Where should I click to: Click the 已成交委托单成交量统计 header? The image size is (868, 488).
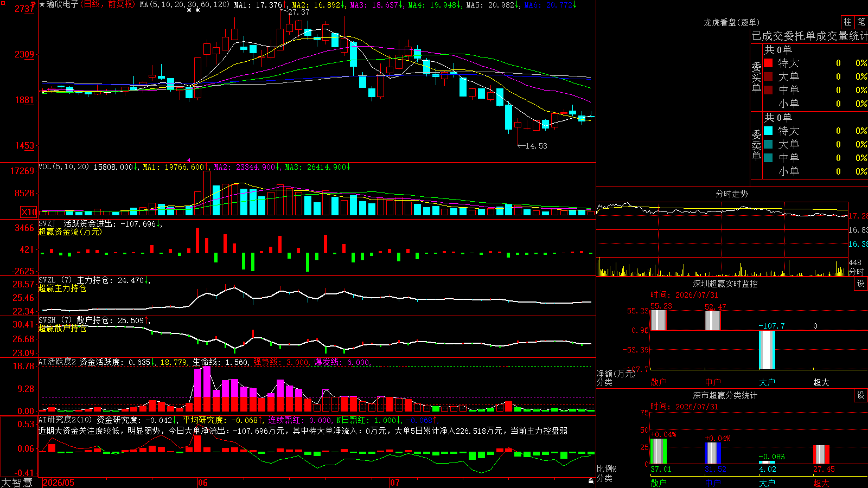(x=809, y=36)
